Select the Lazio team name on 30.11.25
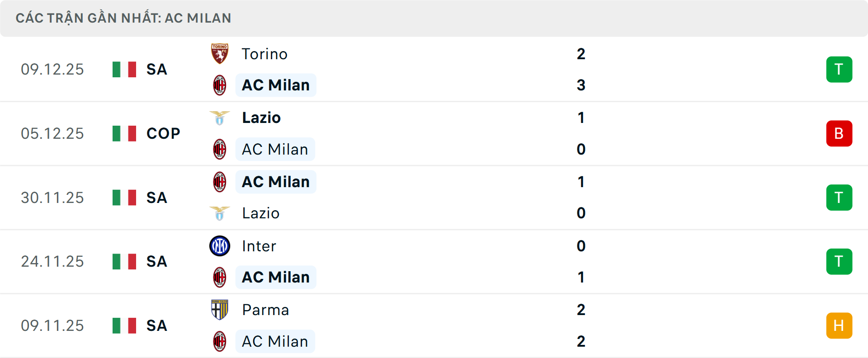The image size is (868, 358). click(260, 213)
